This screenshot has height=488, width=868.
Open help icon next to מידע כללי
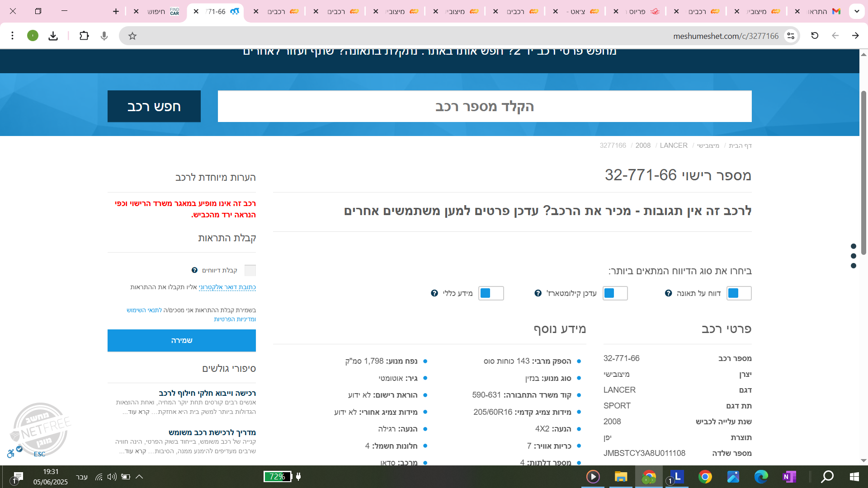click(x=434, y=293)
